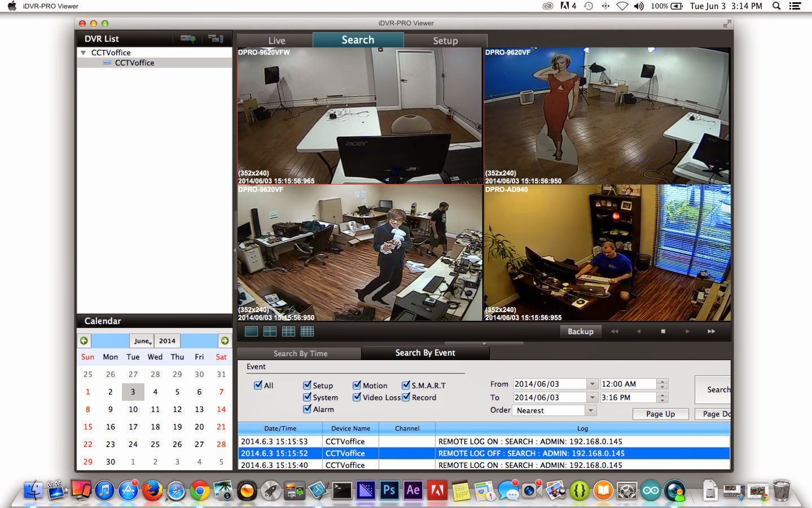Collapse the top CCTVoffice tree group
Screen dimensions: 812x508
(84, 52)
